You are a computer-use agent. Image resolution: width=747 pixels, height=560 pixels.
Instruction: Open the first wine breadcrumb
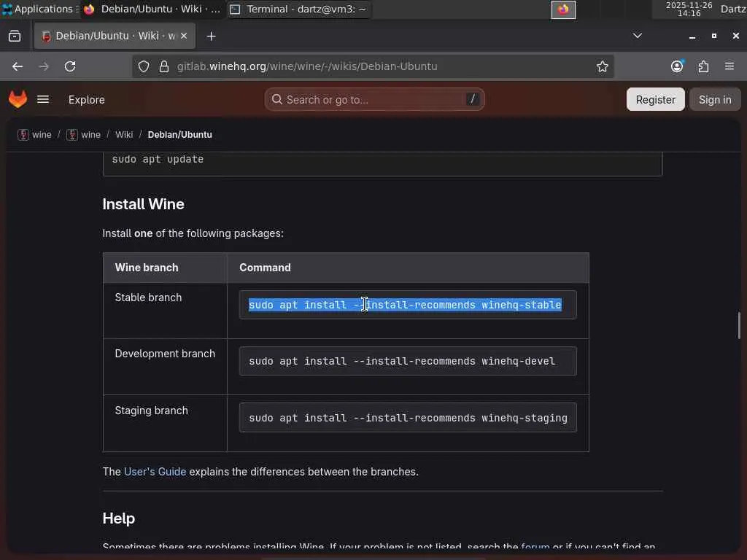[x=34, y=135]
